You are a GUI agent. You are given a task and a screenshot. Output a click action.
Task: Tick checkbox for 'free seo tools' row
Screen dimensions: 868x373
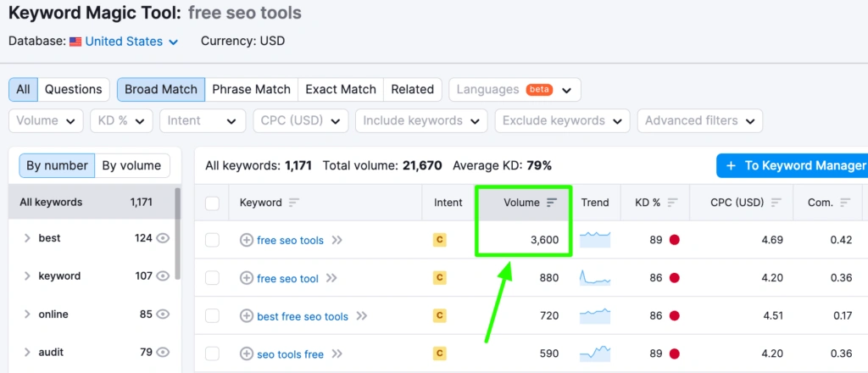coord(212,241)
